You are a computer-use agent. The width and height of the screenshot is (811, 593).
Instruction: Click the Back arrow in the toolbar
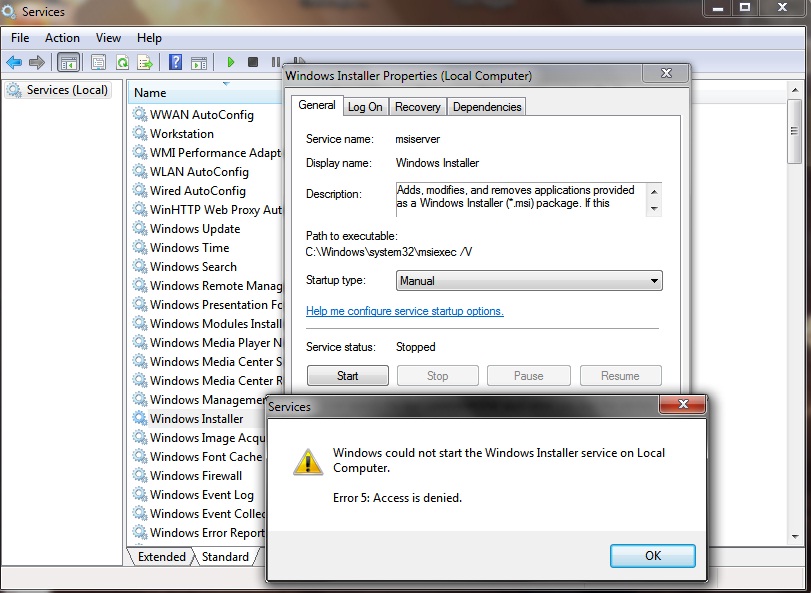coord(14,63)
